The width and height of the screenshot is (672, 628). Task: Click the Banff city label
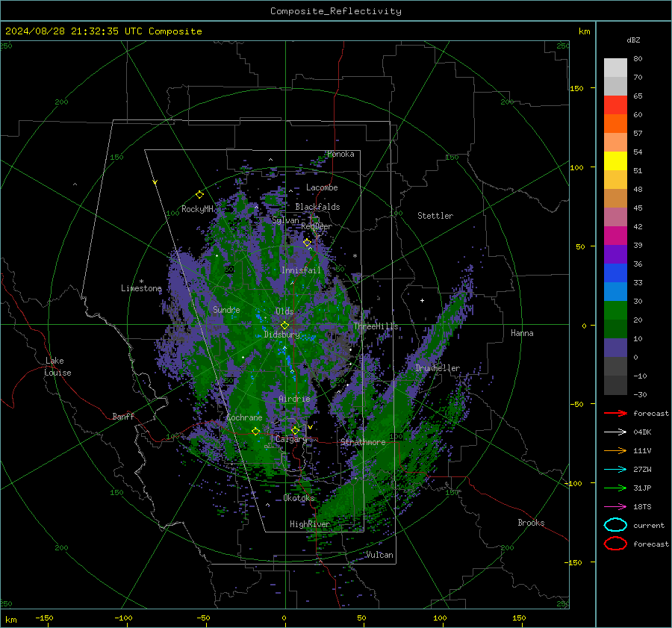[x=123, y=416]
